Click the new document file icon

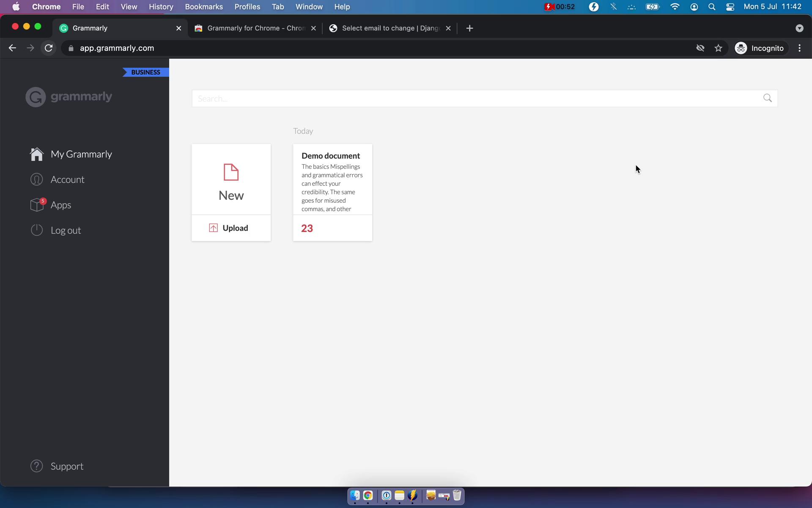[231, 172]
